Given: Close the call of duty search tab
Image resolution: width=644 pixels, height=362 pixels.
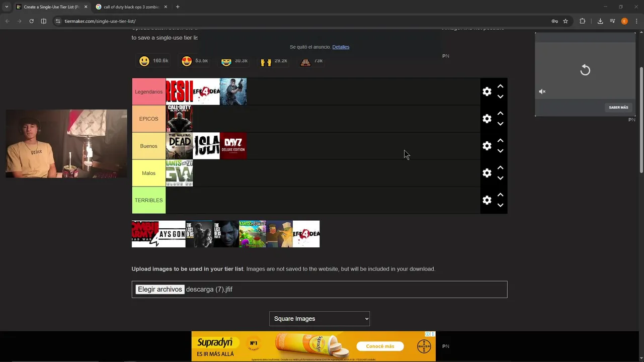Looking at the screenshot, I should (166, 7).
